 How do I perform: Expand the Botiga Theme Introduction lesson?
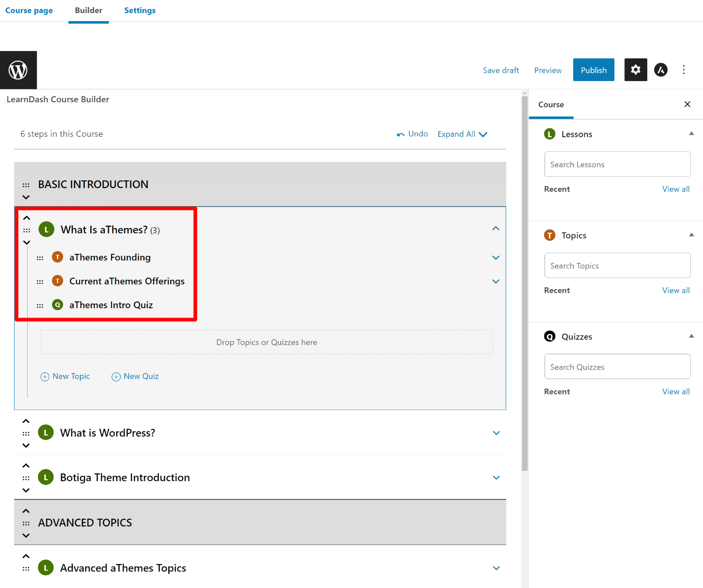pos(496,477)
